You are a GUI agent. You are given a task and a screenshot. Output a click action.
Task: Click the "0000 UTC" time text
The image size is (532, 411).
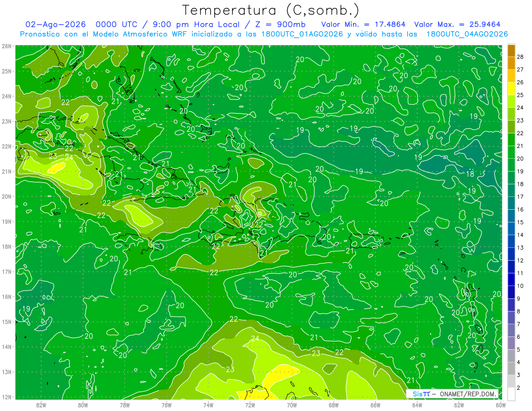pyautogui.click(x=117, y=24)
